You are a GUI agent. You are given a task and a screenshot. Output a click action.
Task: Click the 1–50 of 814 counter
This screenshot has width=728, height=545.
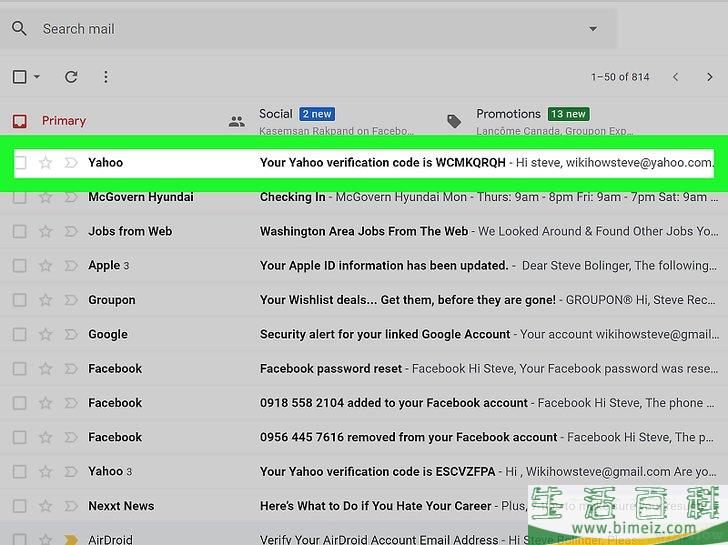point(620,77)
